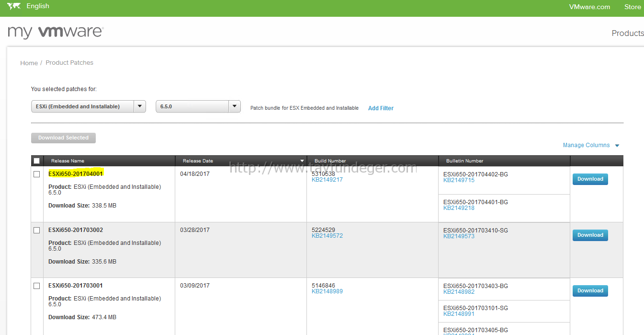
Task: Go to Home in the breadcrumb
Action: point(29,63)
